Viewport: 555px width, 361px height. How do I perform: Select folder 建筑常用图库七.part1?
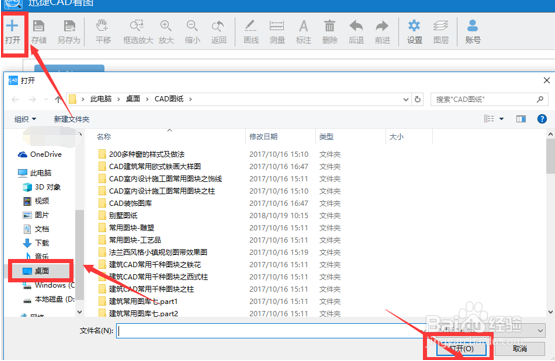[x=138, y=301]
